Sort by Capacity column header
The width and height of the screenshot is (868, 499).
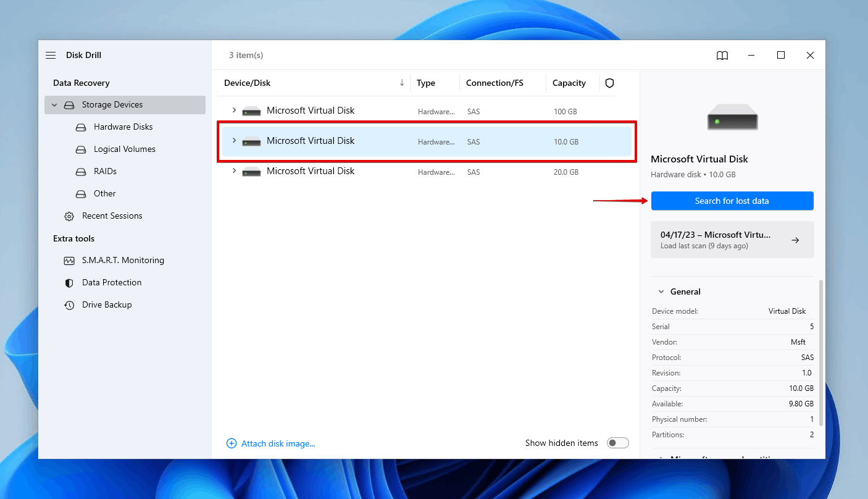pyautogui.click(x=569, y=83)
